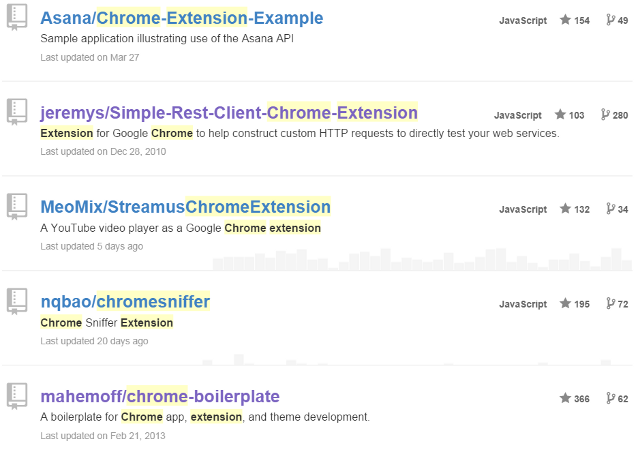Image resolution: width=640 pixels, height=450 pixels.
Task: Click 'Last updated on Feb 21, 2013' text
Action: 103,436
